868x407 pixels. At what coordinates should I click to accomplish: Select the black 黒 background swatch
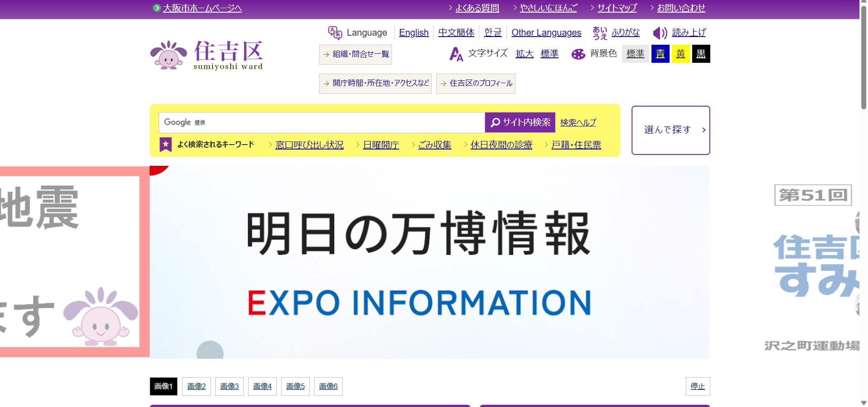coord(701,54)
